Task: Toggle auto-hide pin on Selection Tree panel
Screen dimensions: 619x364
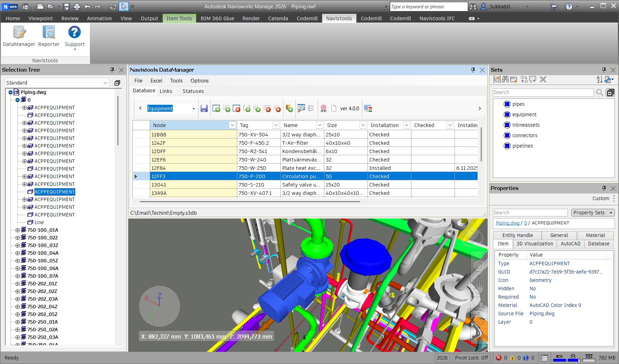Action: (112, 70)
